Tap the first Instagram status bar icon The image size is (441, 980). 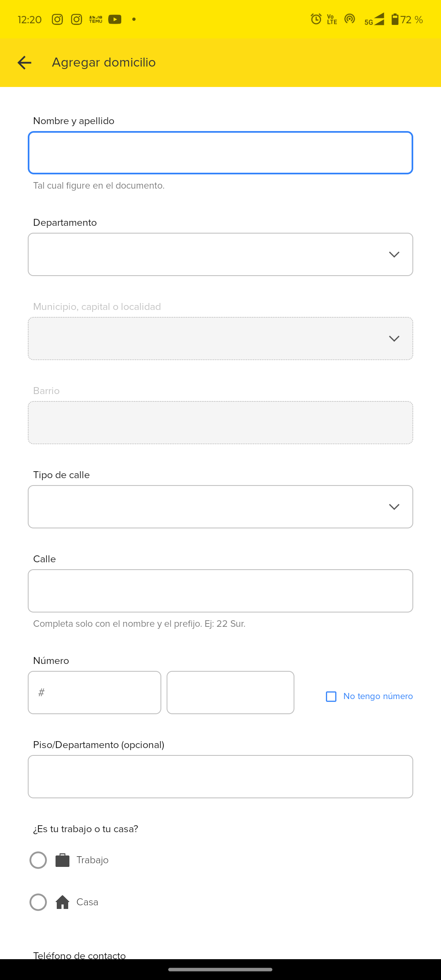click(x=57, y=19)
